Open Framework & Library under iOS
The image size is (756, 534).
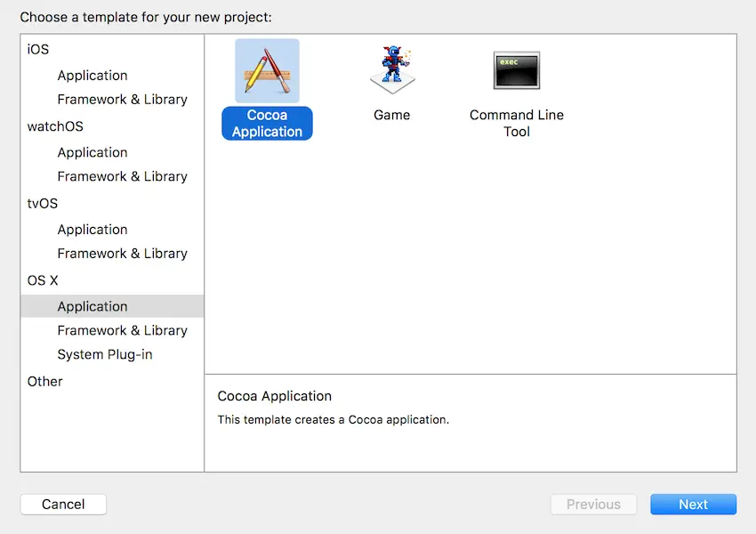(123, 100)
